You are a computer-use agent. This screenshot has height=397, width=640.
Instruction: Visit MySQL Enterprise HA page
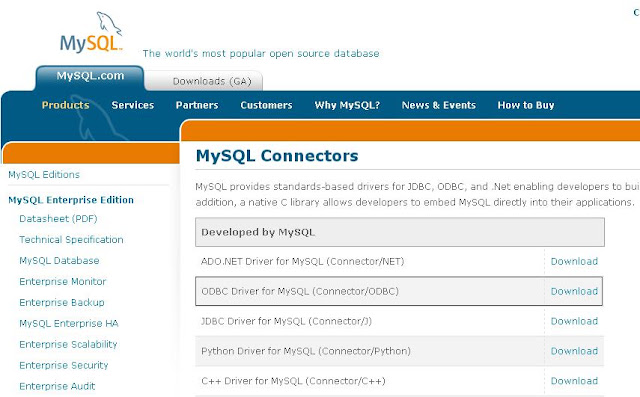[x=69, y=324]
